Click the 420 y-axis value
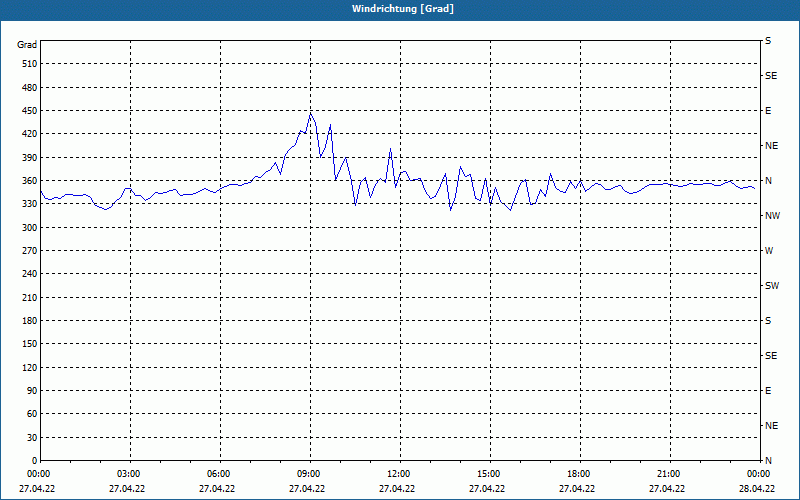800x500 pixels. coord(29,134)
